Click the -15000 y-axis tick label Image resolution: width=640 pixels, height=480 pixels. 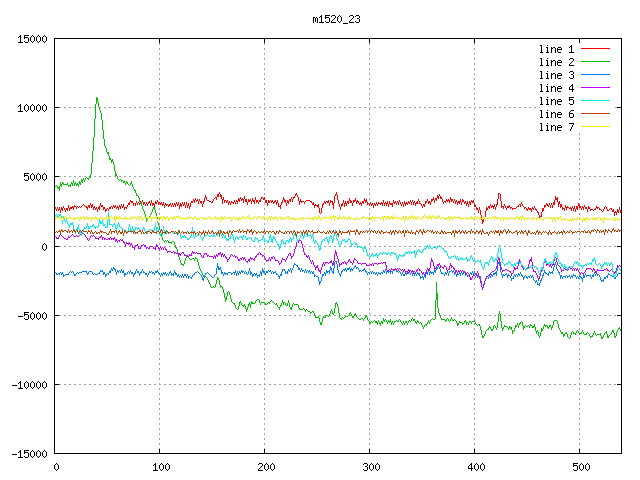[28, 453]
